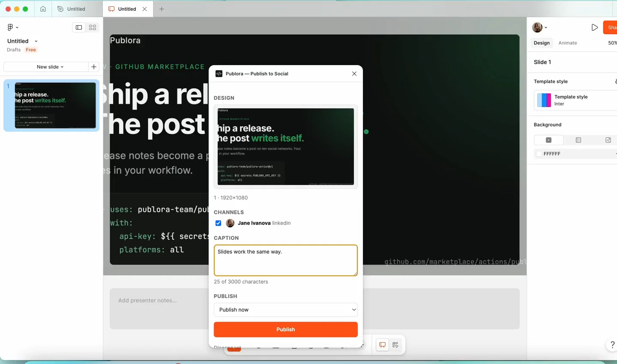617x364 pixels.
Task: Click Jane Ivanova's avatar in Channels
Action: coord(230,223)
